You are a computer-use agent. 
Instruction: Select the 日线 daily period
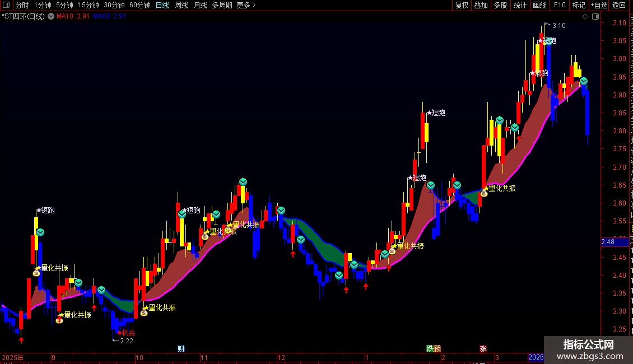162,5
